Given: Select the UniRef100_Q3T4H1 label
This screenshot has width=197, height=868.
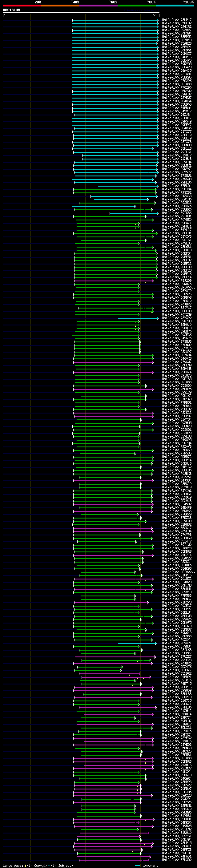Looking at the screenshot, I should (176, 74).
